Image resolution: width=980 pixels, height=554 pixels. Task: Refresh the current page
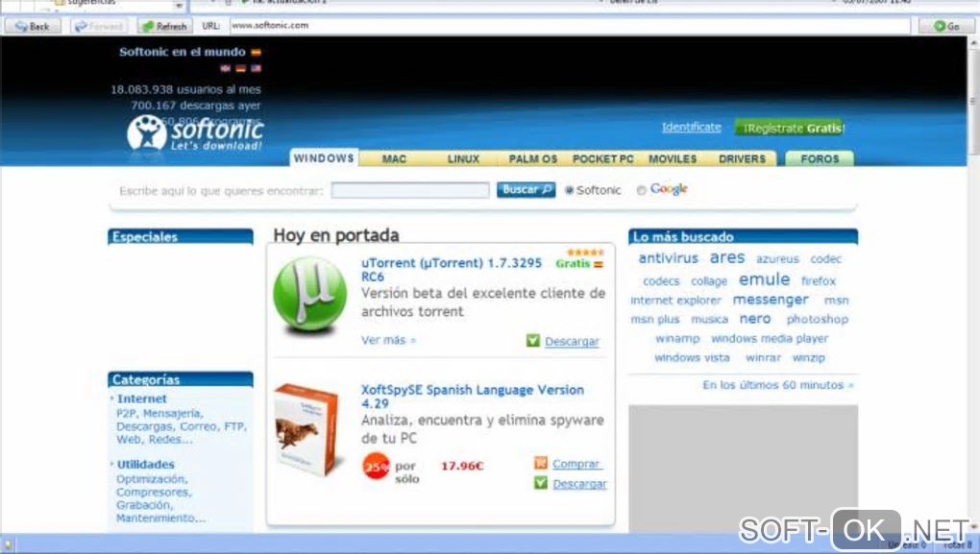click(165, 26)
